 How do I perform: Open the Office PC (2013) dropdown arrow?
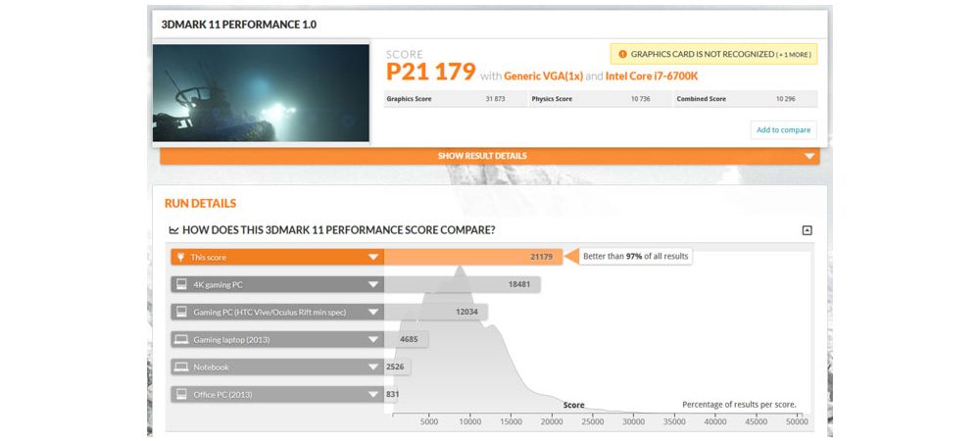pos(373,394)
